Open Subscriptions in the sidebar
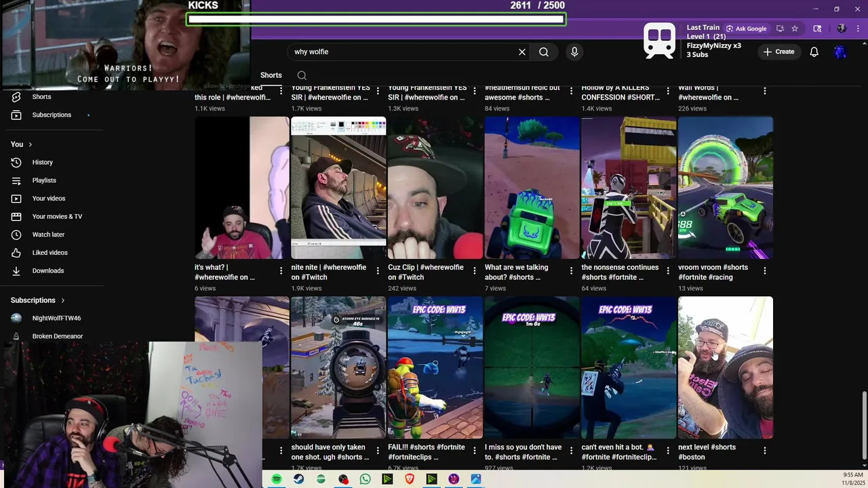 tap(52, 115)
